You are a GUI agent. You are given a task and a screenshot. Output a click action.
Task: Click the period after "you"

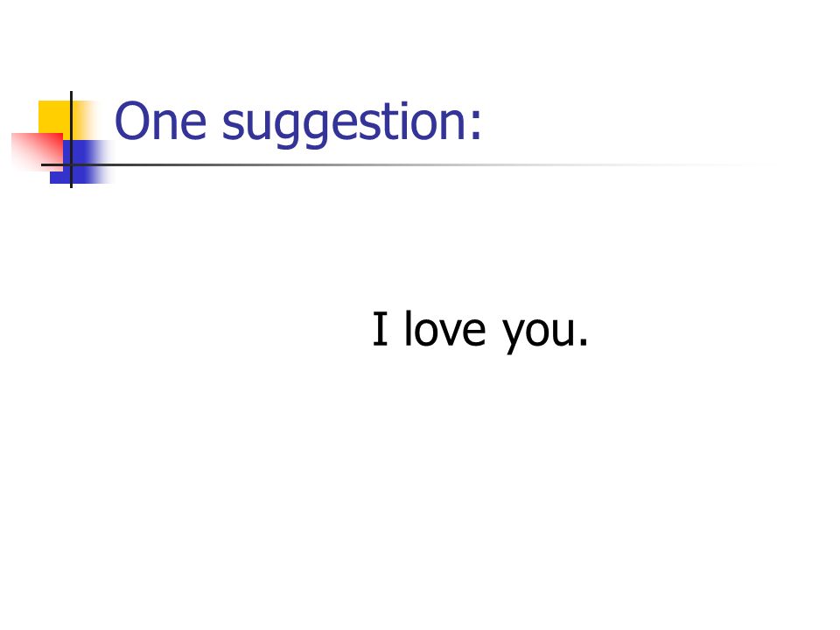pos(584,341)
